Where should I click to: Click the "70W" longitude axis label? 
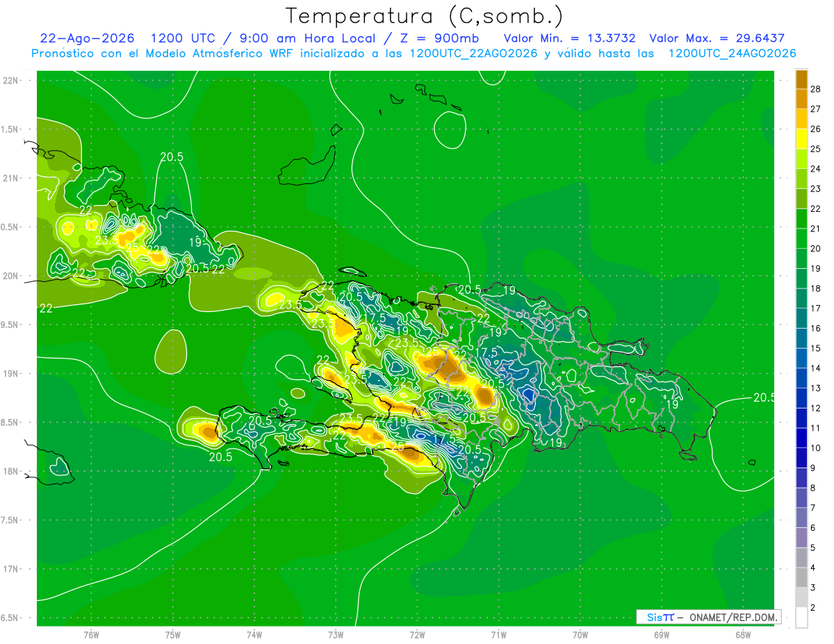pyautogui.click(x=580, y=635)
